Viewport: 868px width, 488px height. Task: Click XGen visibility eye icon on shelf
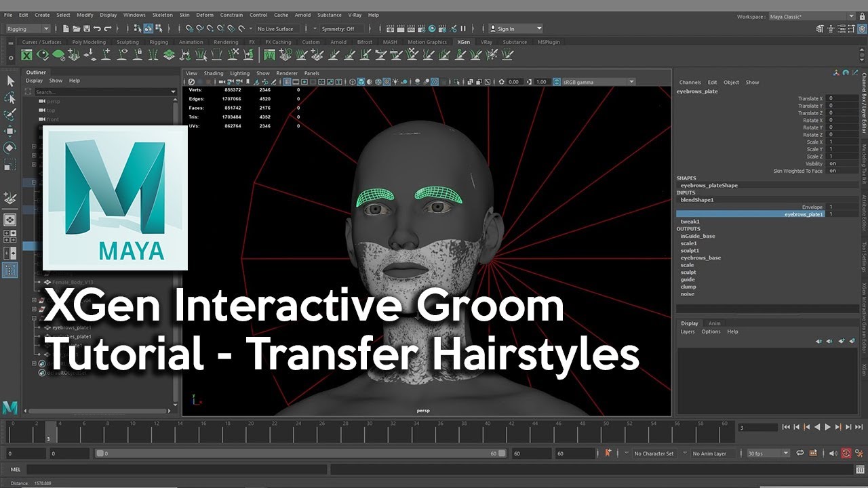tap(43, 54)
